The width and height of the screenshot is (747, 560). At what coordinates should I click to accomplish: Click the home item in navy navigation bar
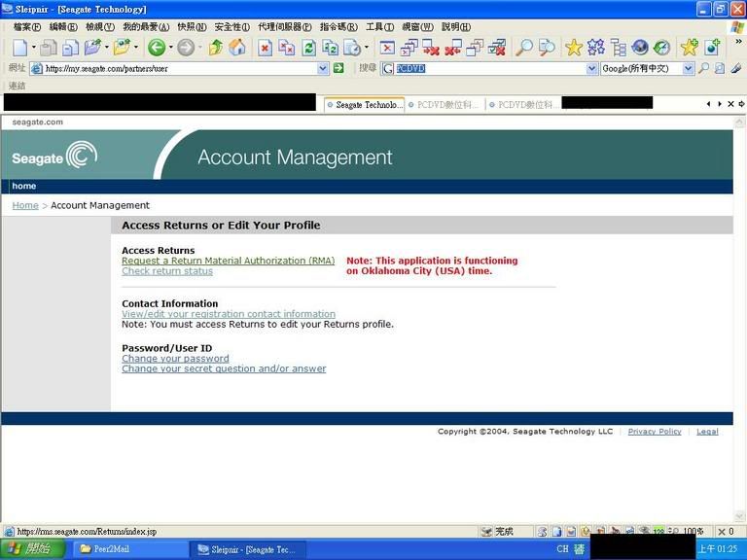[23, 186]
